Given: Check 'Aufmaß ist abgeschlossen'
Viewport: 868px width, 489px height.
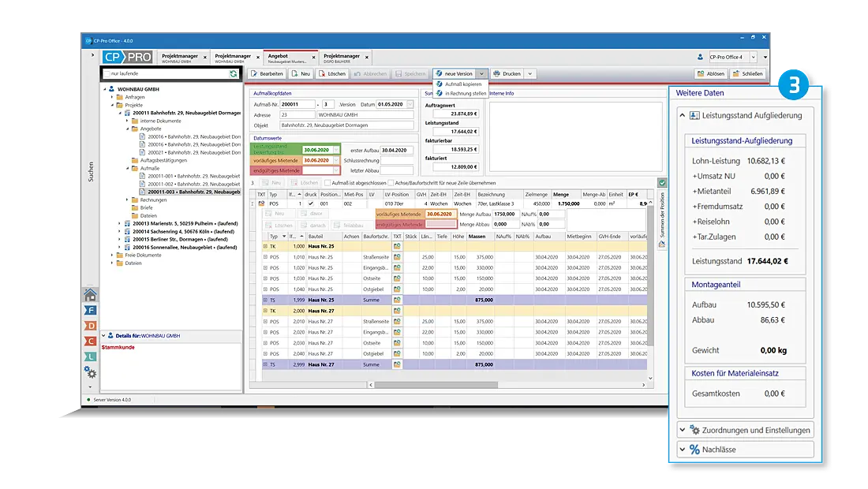Looking at the screenshot, I should point(327,183).
